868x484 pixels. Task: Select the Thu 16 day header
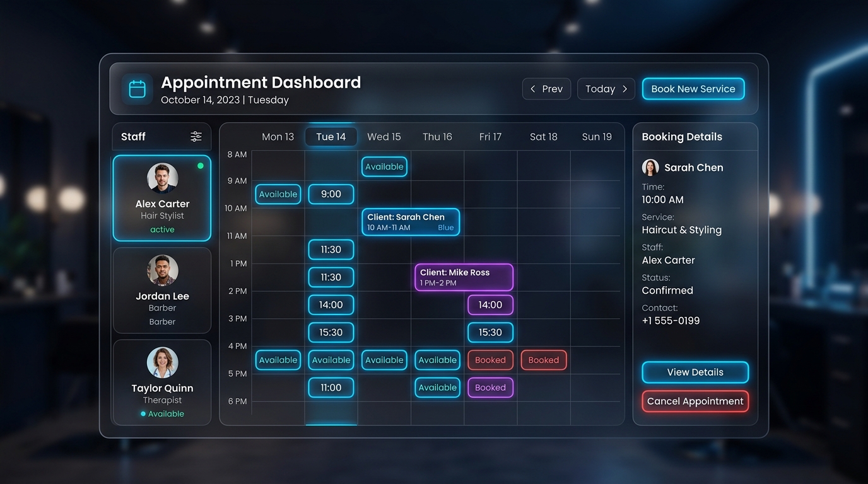437,137
